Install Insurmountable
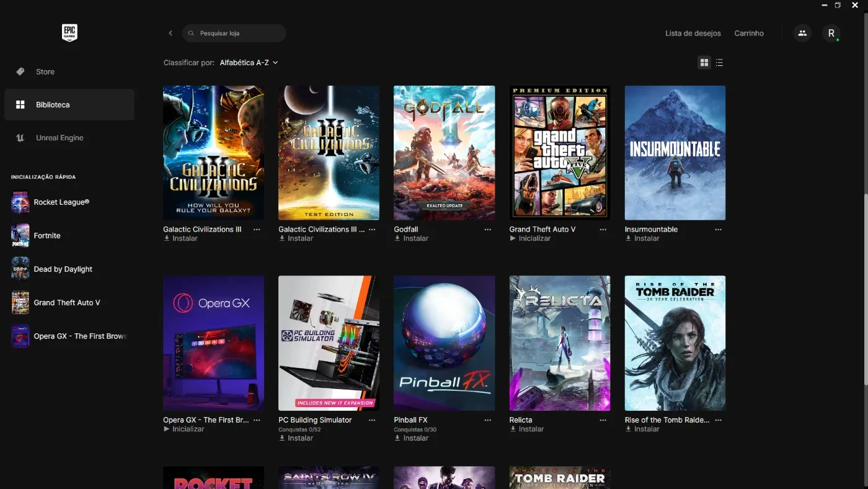Image resolution: width=868 pixels, height=489 pixels. 642,238
